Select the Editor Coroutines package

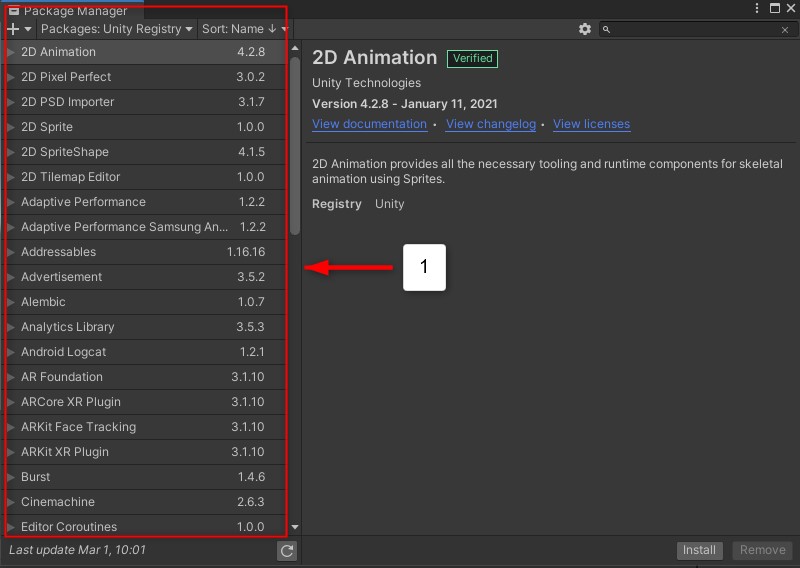(145, 526)
